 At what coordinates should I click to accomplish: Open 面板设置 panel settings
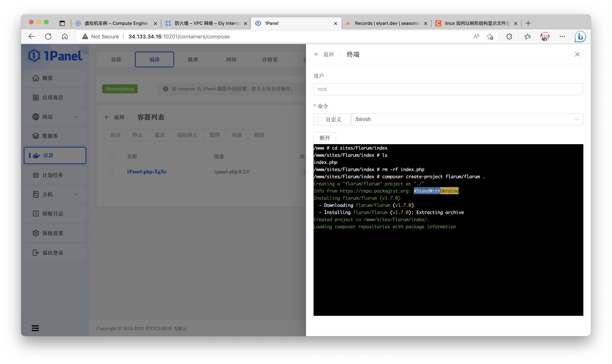(x=55, y=233)
